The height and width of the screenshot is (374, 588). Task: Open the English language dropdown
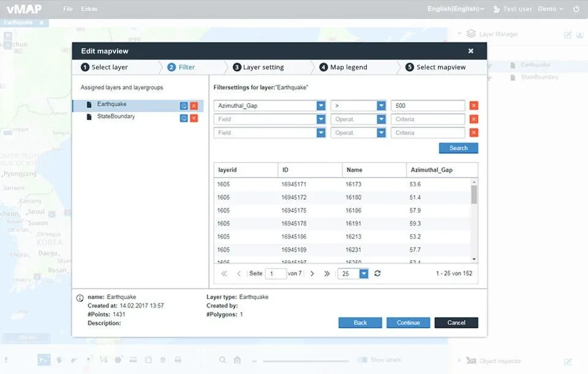point(456,9)
